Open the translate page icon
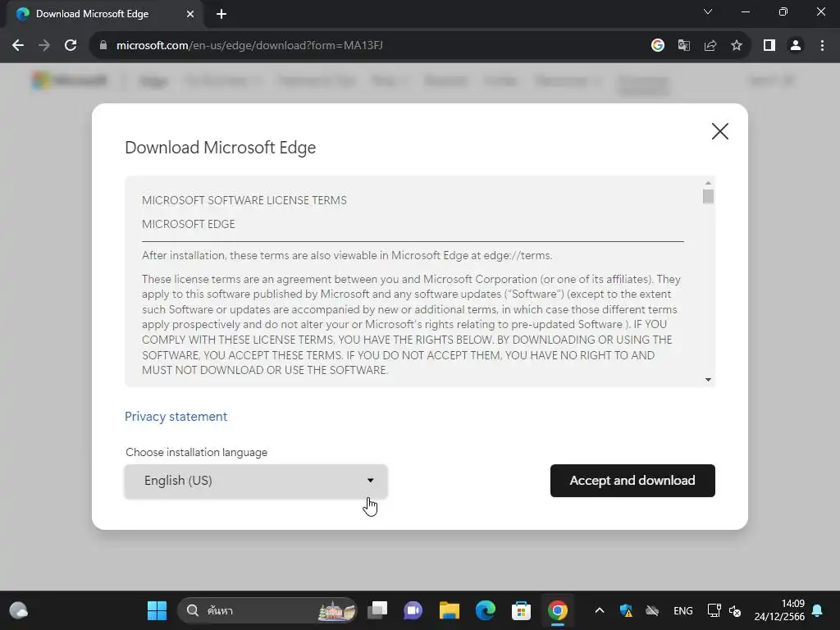 click(x=683, y=46)
